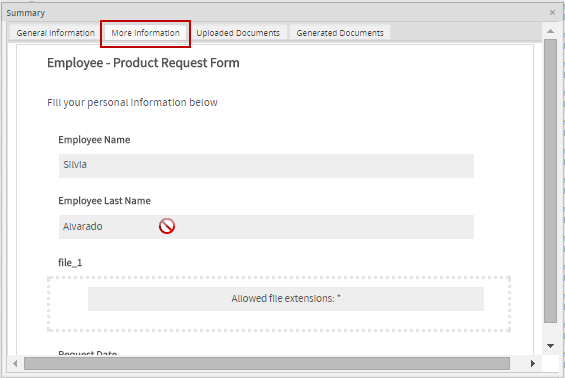This screenshot has height=378, width=565.
Task: Open the General Information tab
Action: click(55, 33)
